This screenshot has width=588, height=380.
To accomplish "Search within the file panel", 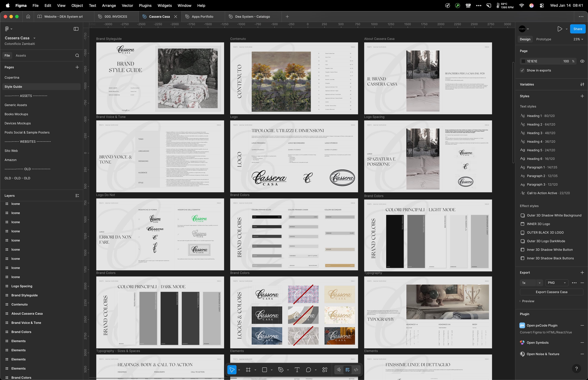I will tap(77, 56).
